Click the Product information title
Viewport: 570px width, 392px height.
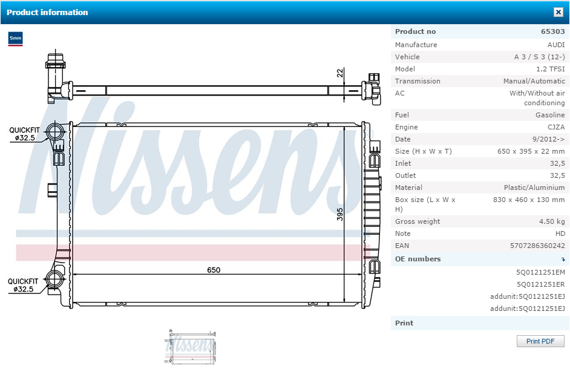click(x=47, y=12)
